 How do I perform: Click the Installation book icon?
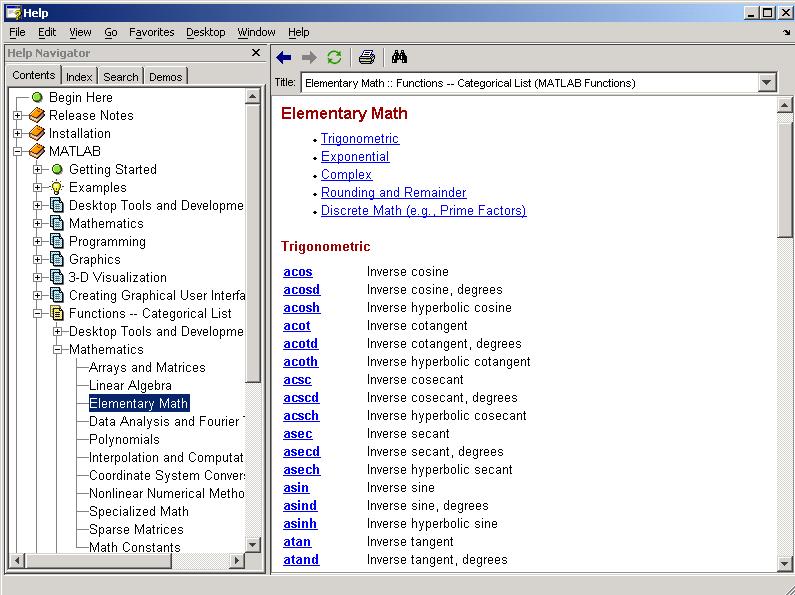37,133
